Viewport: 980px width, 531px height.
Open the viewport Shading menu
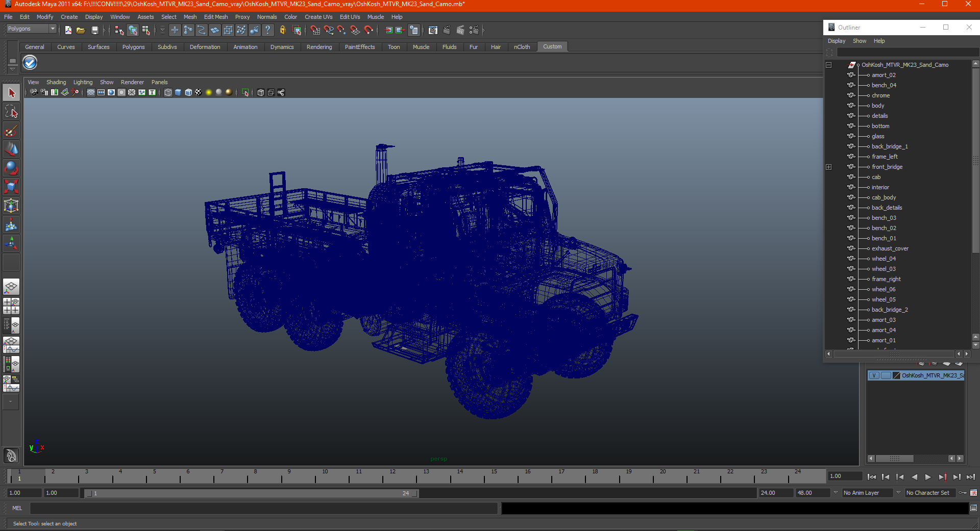[x=56, y=82]
